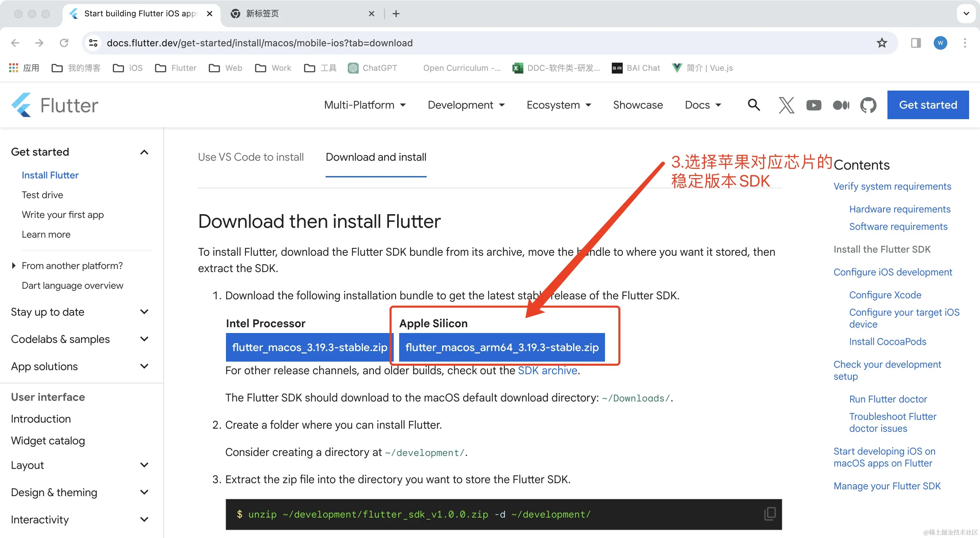The height and width of the screenshot is (538, 980).
Task: Download flutter_macos_arm64_3.19.3-stable.zip for Apple Silicon
Action: click(x=502, y=347)
